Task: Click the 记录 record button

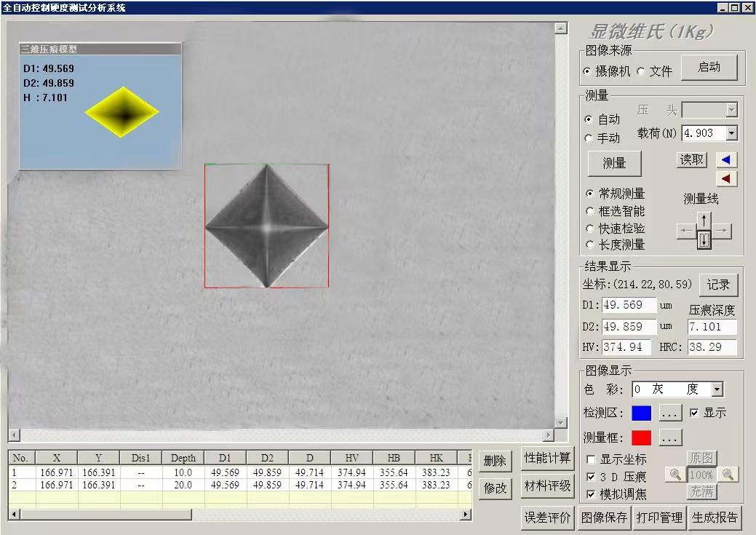Action: [x=717, y=285]
